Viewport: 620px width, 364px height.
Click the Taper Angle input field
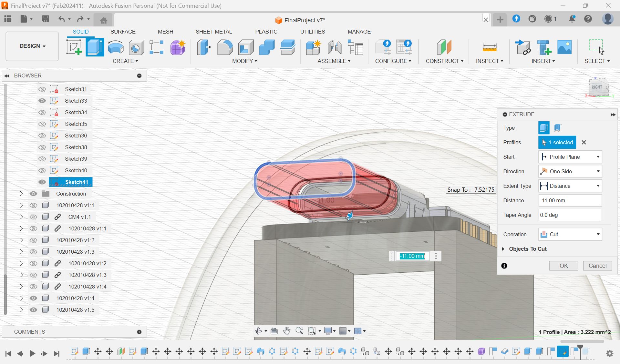pos(570,215)
